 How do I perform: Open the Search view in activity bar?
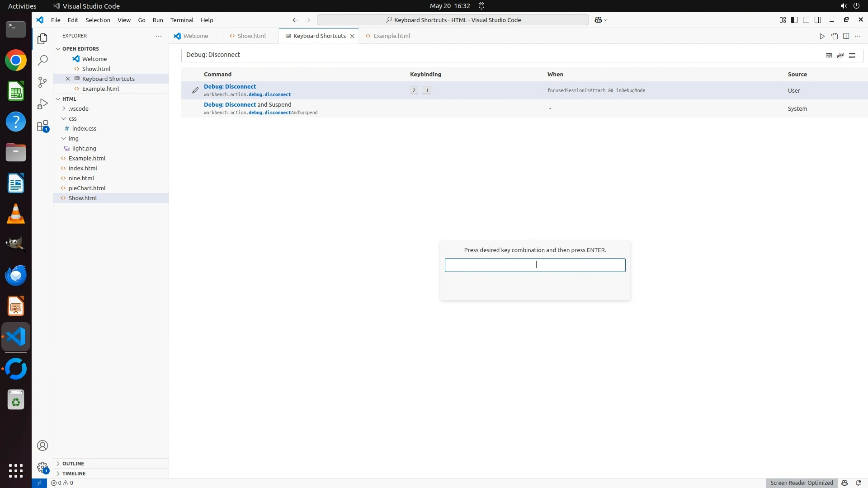click(x=42, y=60)
